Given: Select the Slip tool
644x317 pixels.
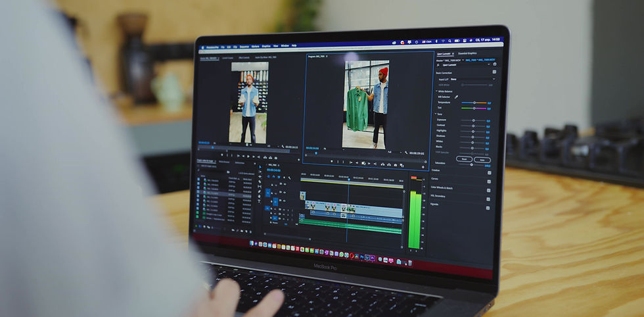Looking at the screenshot, I should pyautogui.click(x=260, y=186).
